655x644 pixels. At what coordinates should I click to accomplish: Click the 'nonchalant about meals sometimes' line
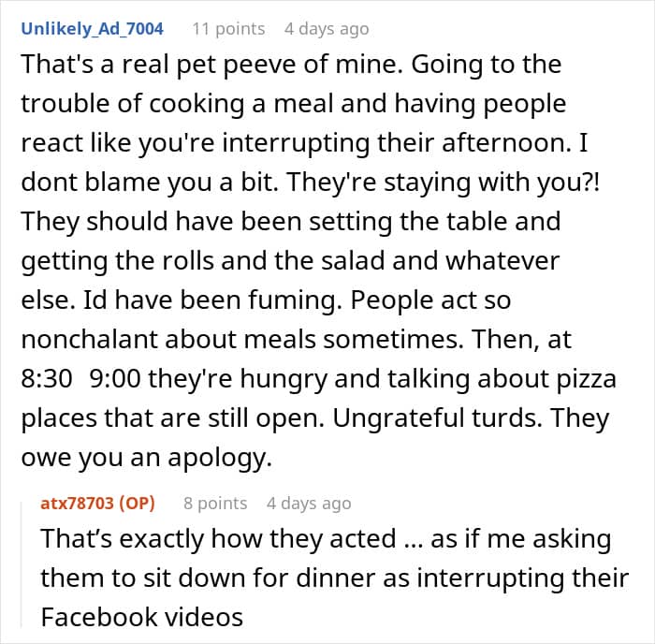pos(242,340)
